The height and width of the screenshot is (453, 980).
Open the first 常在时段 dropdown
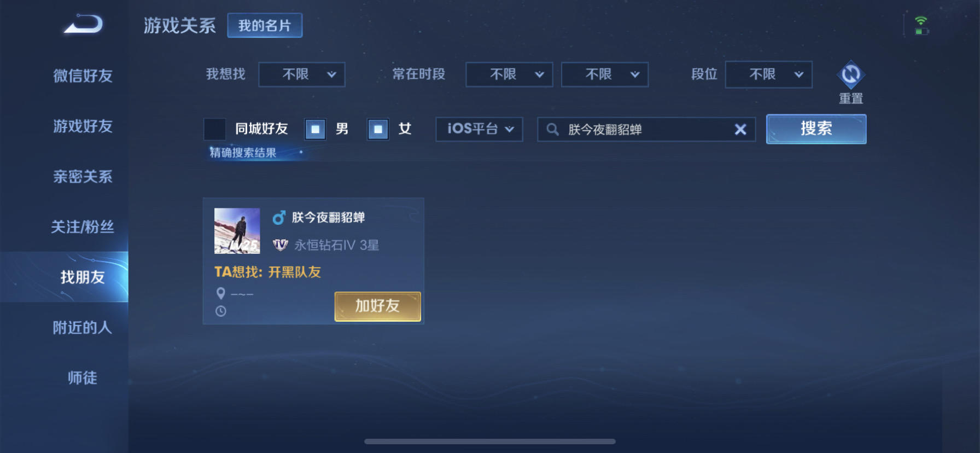[509, 74]
